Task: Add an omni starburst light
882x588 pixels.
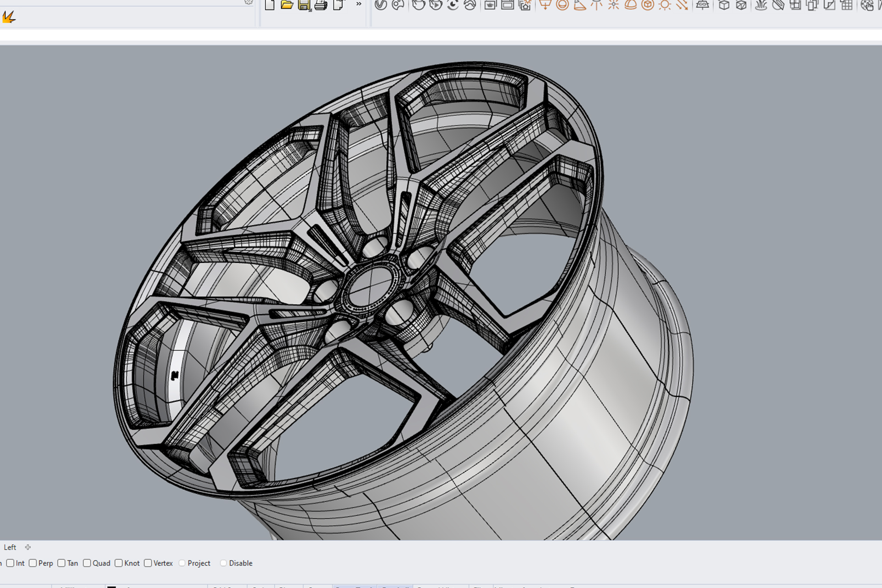Action: [x=614, y=5]
